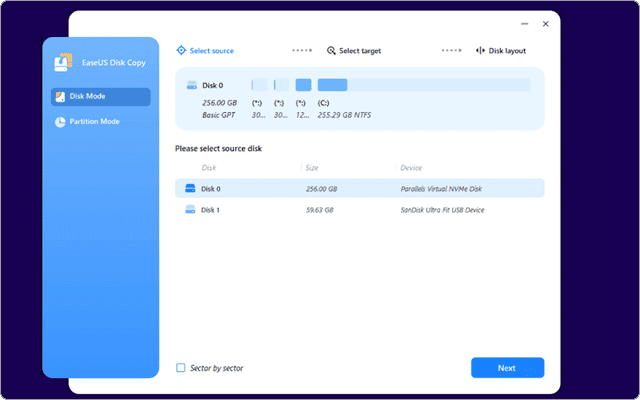Click the Select target magnifier icon

(x=331, y=51)
